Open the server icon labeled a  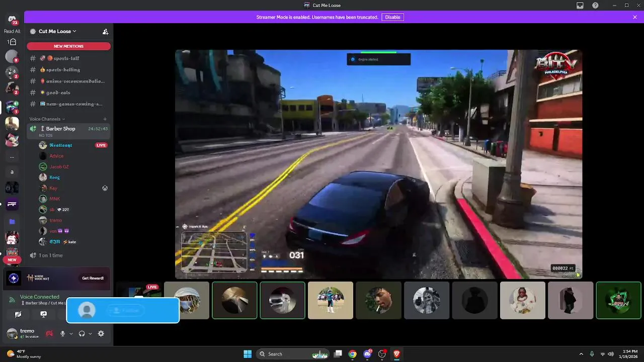pyautogui.click(x=12, y=172)
